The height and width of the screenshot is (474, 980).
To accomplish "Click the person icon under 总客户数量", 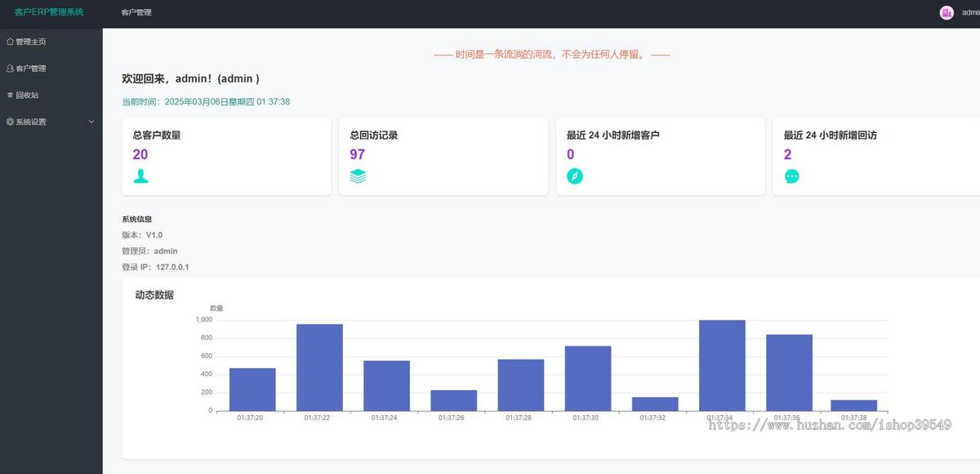I will 140,176.
